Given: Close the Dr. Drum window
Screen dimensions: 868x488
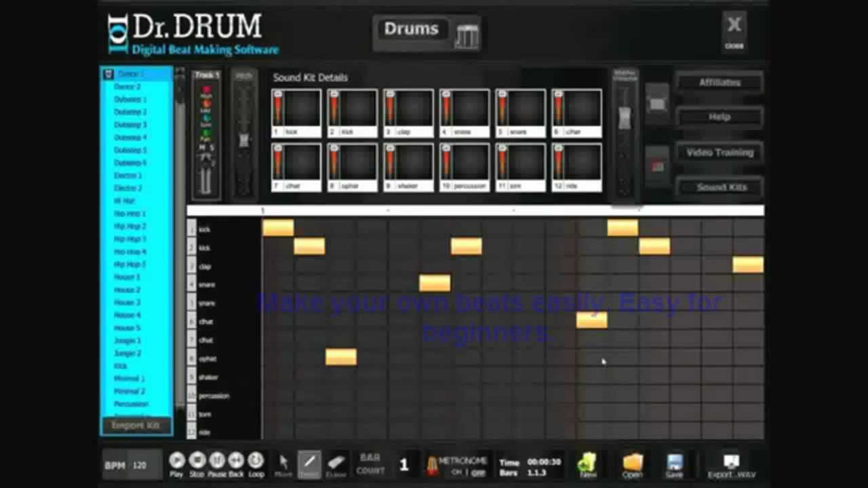Looking at the screenshot, I should tap(734, 30).
